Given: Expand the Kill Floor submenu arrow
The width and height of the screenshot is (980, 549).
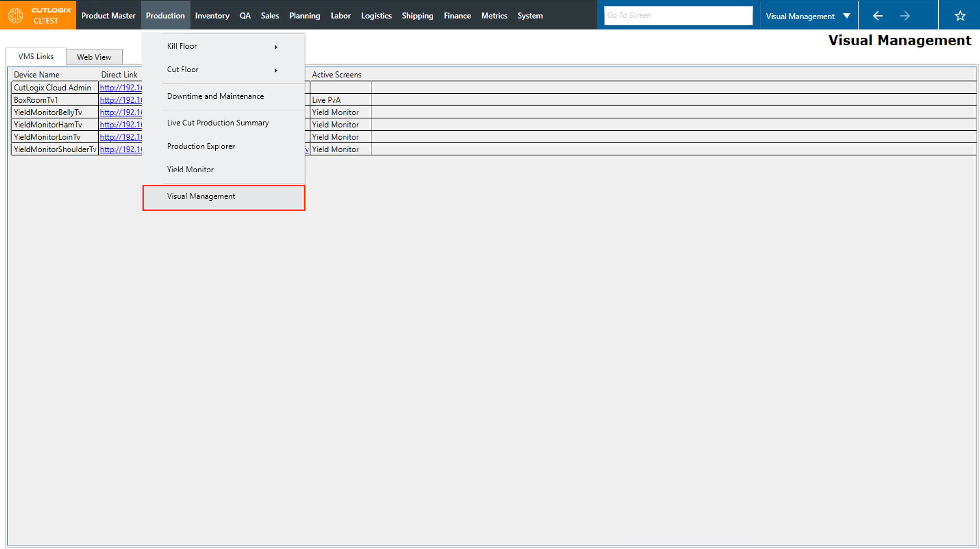Looking at the screenshot, I should coord(276,47).
